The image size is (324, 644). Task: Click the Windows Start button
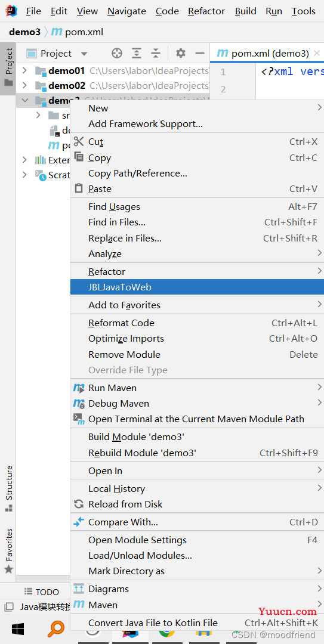17,628
